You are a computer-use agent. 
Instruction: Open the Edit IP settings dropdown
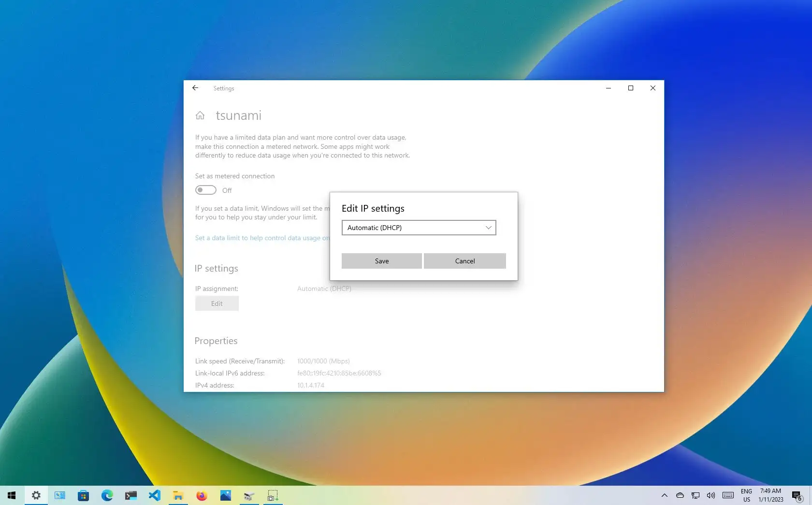pos(419,228)
